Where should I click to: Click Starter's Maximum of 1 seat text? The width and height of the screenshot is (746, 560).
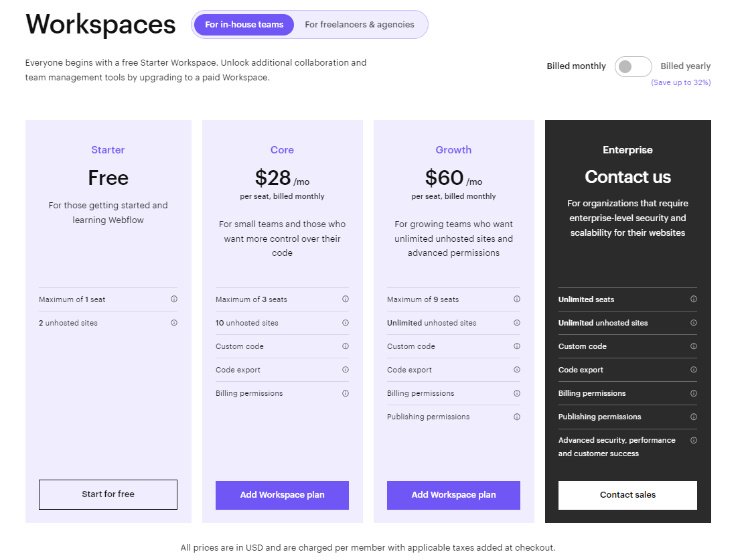[72, 299]
